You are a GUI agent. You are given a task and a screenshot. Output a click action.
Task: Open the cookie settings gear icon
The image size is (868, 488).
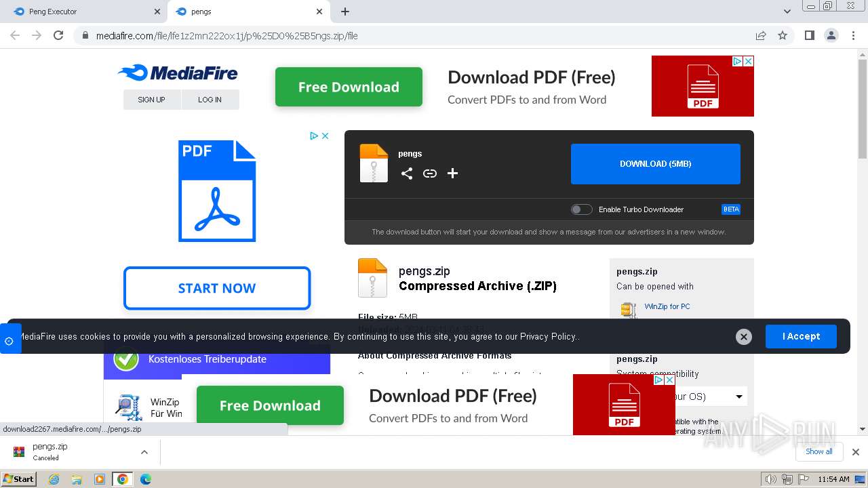pyautogui.click(x=9, y=340)
